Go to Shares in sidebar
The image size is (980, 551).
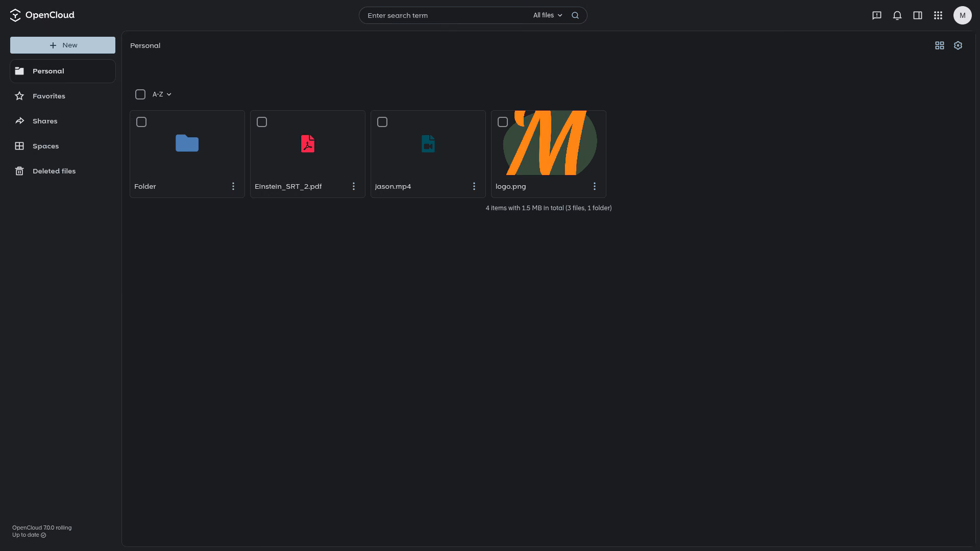[63, 121]
